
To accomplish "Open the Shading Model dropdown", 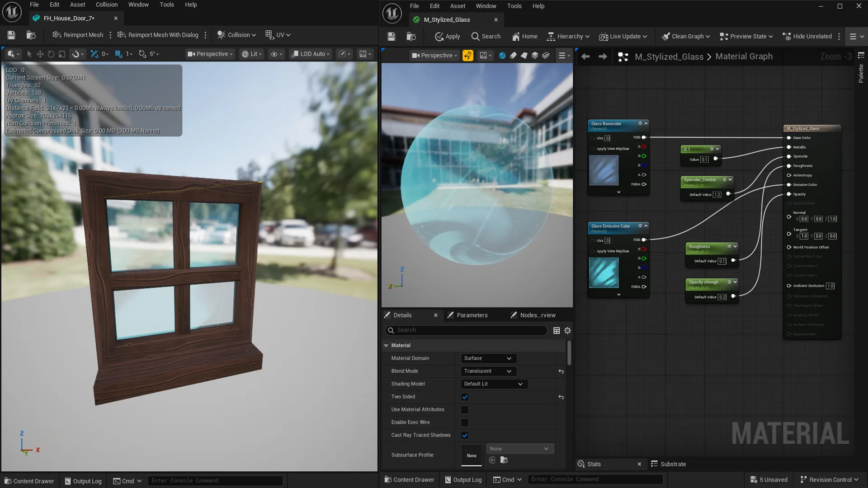I will (494, 384).
